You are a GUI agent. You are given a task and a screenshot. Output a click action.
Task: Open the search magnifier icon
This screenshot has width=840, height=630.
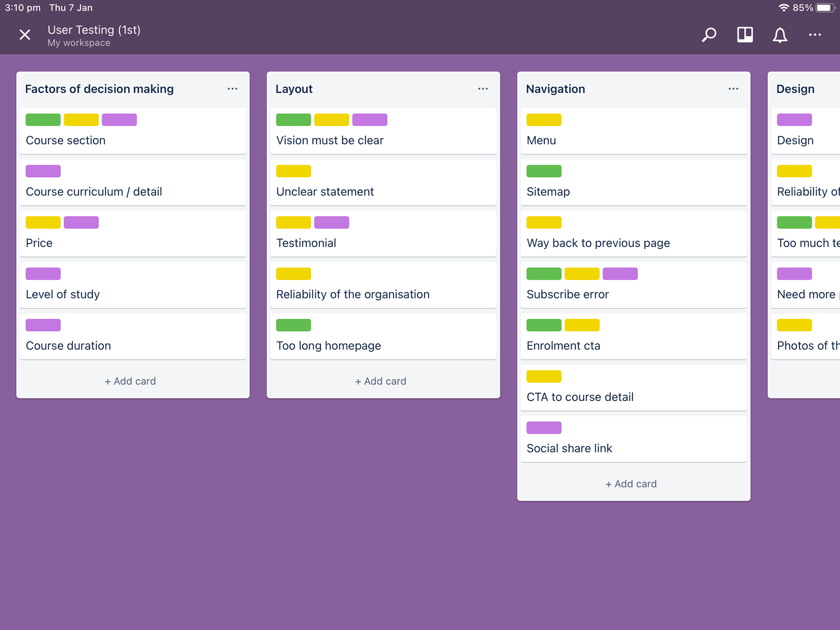coord(709,35)
